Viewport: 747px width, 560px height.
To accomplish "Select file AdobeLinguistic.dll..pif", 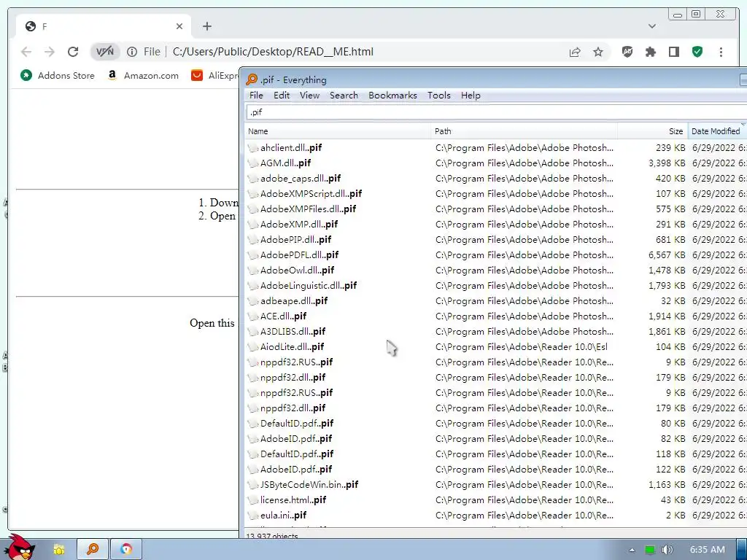I will 309,285.
